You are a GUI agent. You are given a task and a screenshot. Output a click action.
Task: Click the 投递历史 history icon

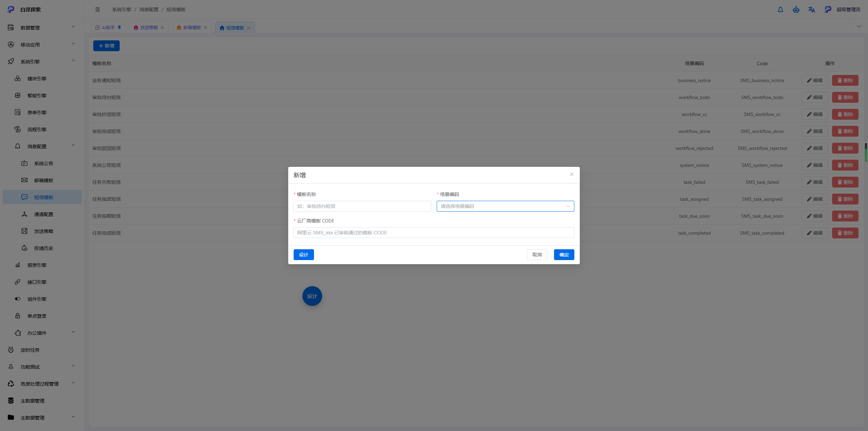(24, 248)
